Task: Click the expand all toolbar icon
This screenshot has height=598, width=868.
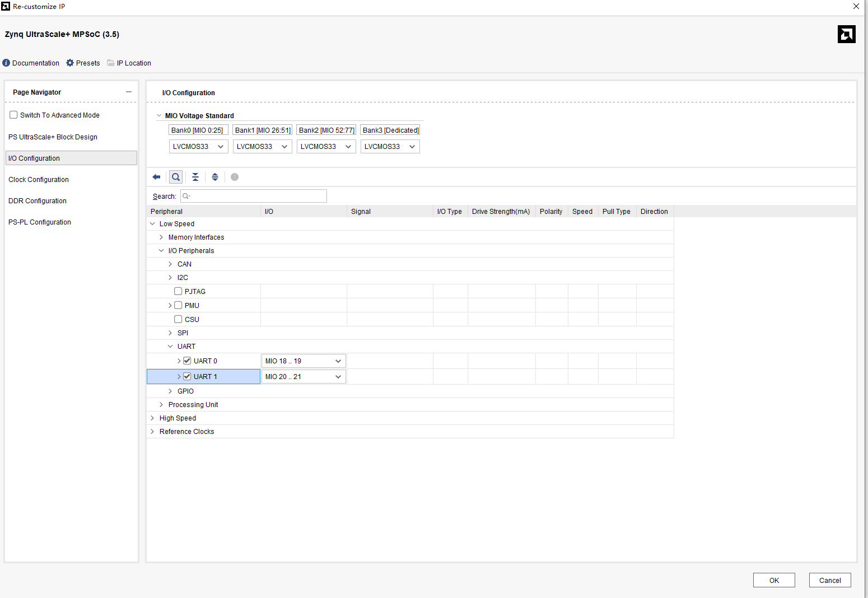Action: click(x=215, y=177)
